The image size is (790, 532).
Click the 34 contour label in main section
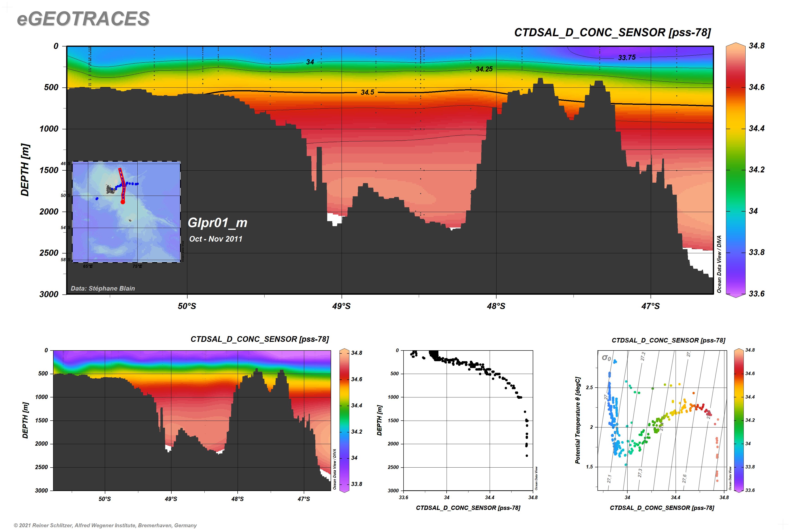coord(310,62)
